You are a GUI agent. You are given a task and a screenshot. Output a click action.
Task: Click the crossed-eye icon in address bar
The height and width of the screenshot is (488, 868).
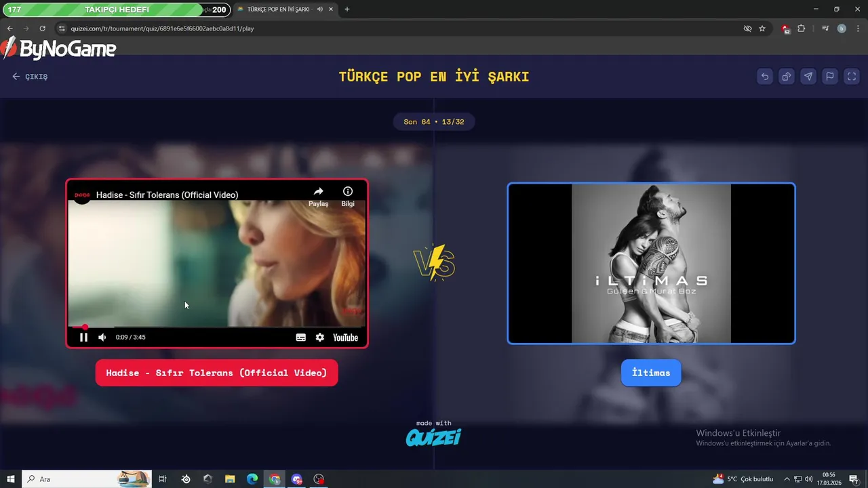click(x=747, y=28)
